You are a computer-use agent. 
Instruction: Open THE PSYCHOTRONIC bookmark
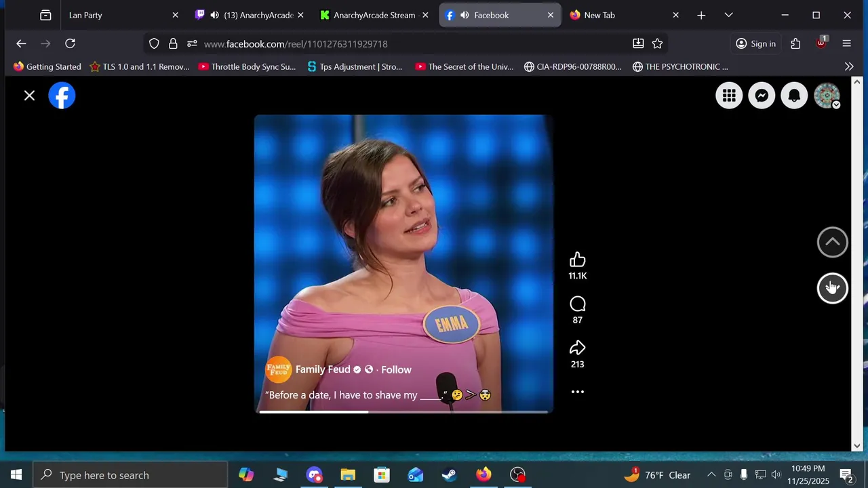point(680,66)
